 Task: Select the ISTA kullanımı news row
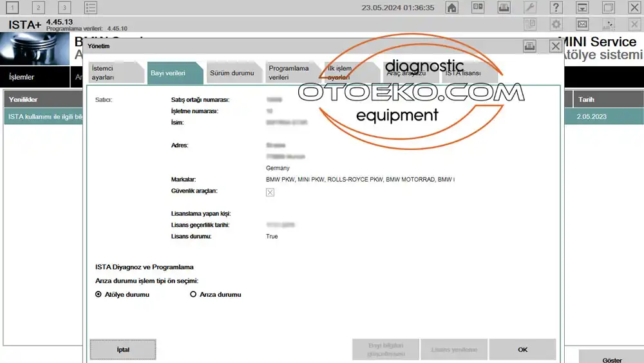(x=43, y=116)
